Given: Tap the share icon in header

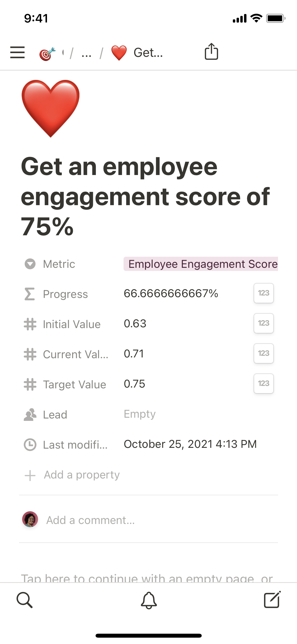Looking at the screenshot, I should tap(211, 52).
